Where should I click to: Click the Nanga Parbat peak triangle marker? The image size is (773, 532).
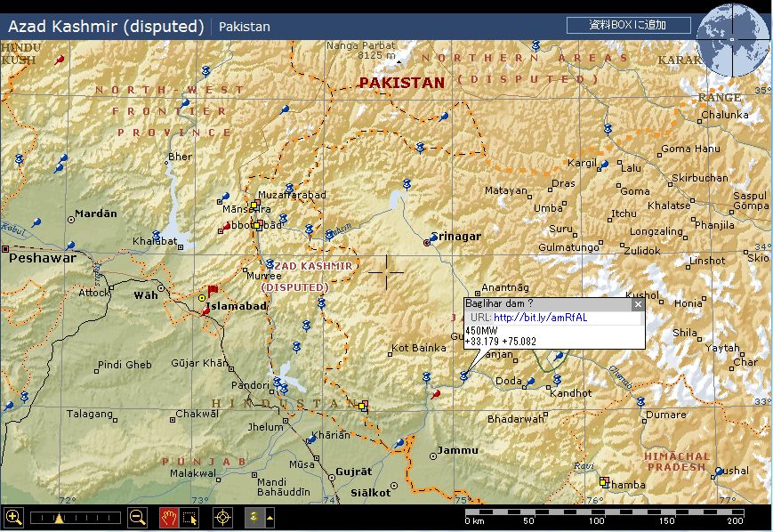[x=399, y=62]
